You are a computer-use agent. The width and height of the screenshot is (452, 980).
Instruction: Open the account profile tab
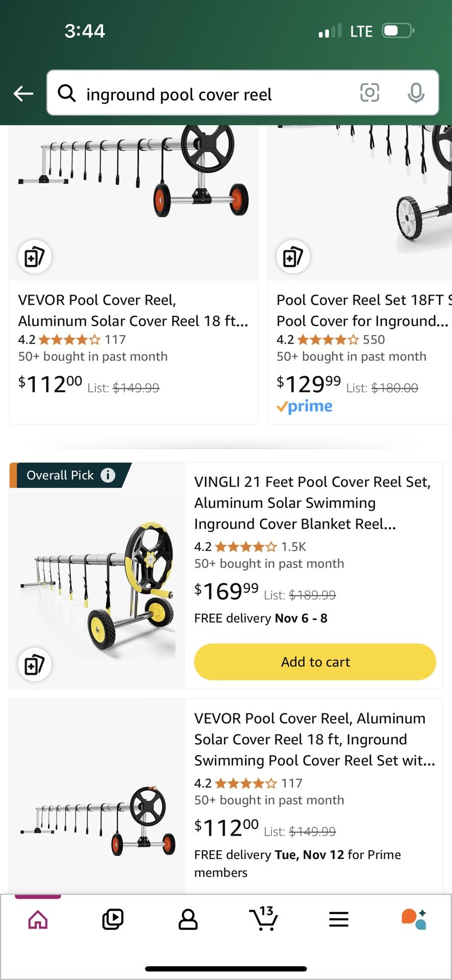tap(188, 919)
